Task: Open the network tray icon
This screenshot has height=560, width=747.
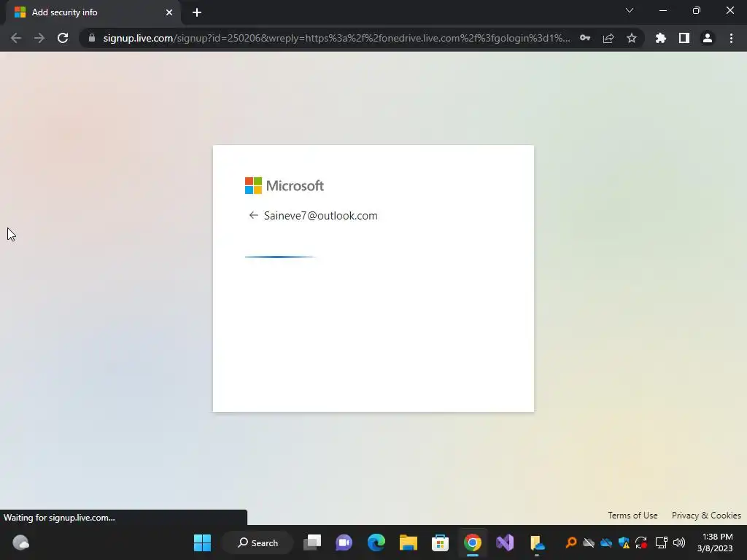Action: (x=661, y=542)
